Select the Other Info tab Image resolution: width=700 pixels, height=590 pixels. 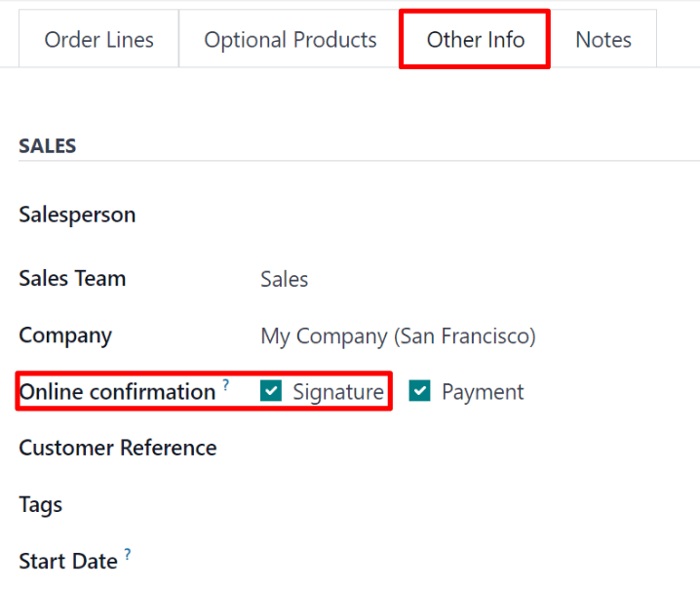475,40
